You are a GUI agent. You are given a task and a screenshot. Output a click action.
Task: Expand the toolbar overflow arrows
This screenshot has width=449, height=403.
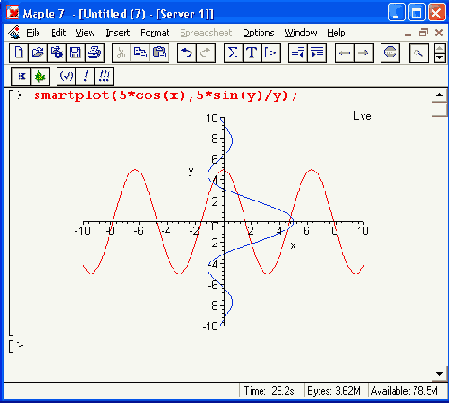coord(440,53)
